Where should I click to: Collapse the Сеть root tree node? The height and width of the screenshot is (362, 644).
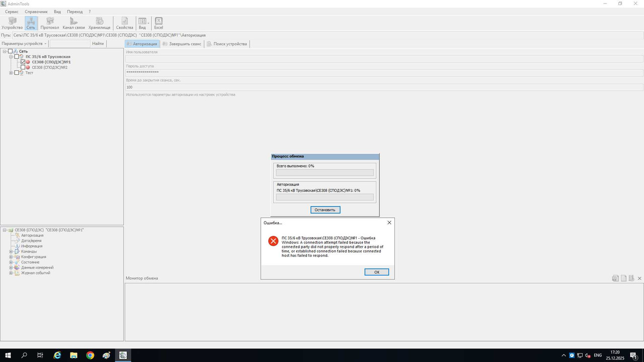tap(5, 51)
